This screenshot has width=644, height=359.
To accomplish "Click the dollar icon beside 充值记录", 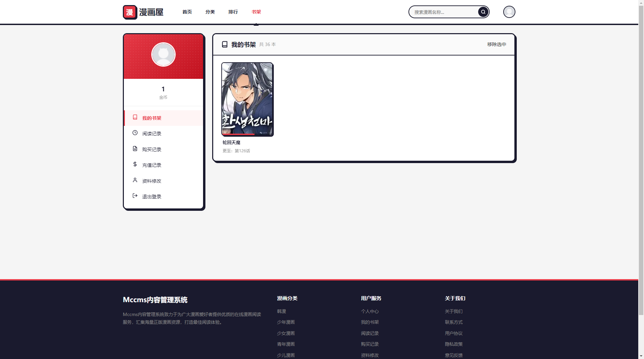I will (135, 164).
